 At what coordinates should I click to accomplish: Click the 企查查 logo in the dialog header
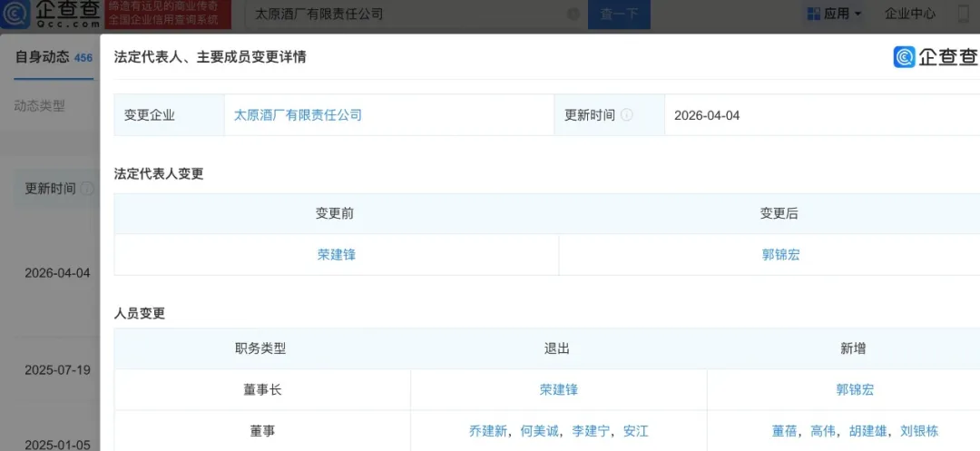(x=936, y=57)
